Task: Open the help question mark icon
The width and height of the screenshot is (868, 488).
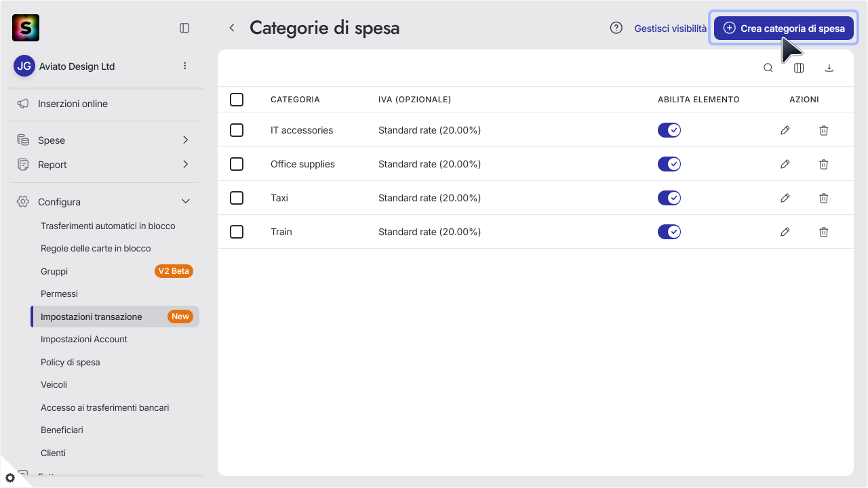Action: pyautogui.click(x=616, y=28)
